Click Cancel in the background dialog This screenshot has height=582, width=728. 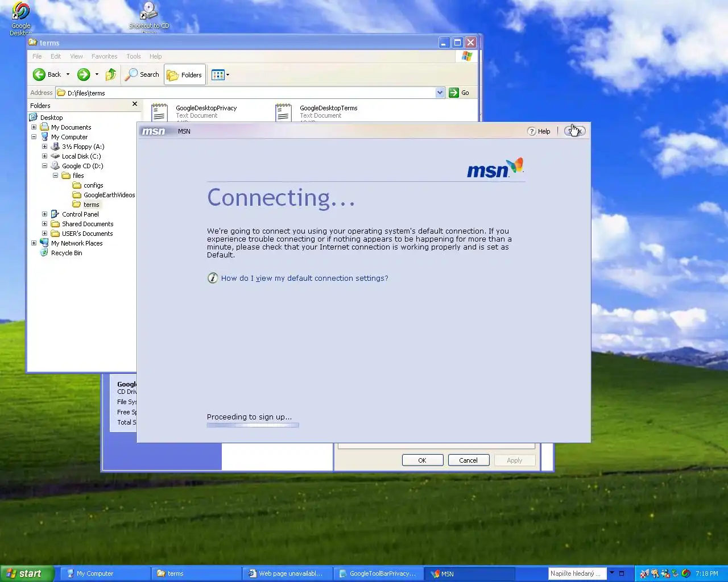tap(469, 460)
